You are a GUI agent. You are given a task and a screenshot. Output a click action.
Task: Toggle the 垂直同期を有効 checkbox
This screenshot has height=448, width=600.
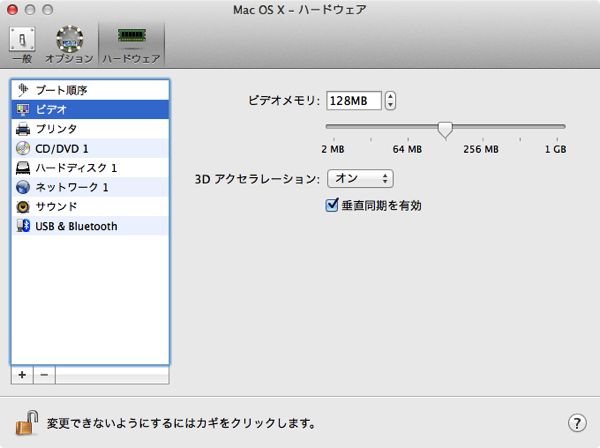tap(332, 205)
